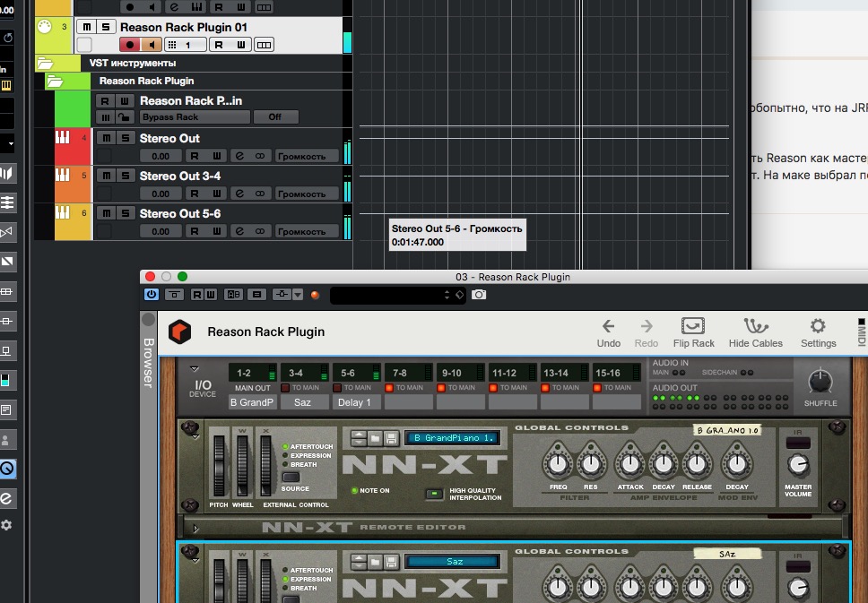Solo the Stereo Out 3-4 channel
868x603 pixels.
click(126, 176)
